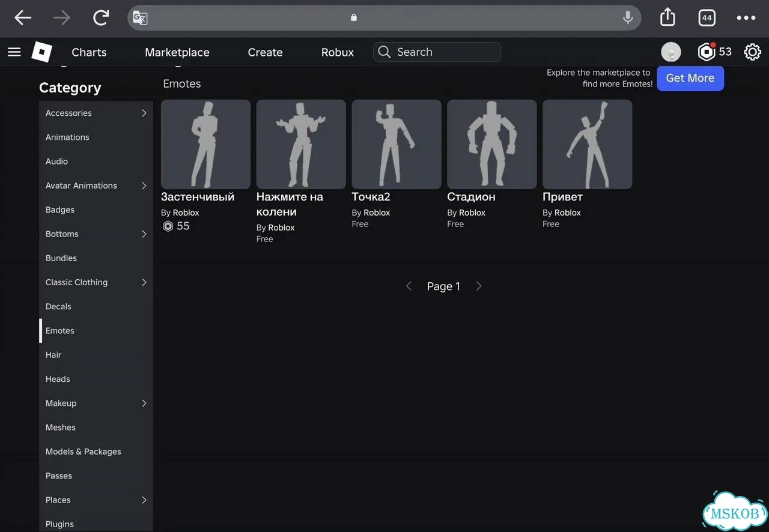
Task: Click Roblox creator link under Застенчивый
Action: (x=186, y=213)
